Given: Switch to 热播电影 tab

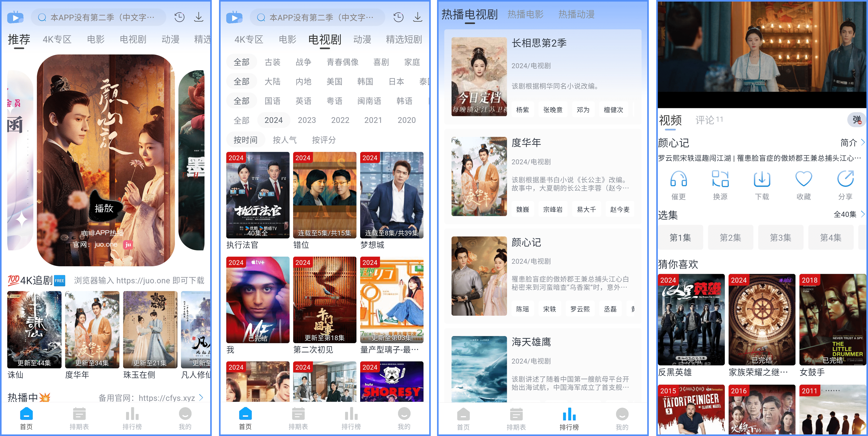Looking at the screenshot, I should pyautogui.click(x=525, y=15).
